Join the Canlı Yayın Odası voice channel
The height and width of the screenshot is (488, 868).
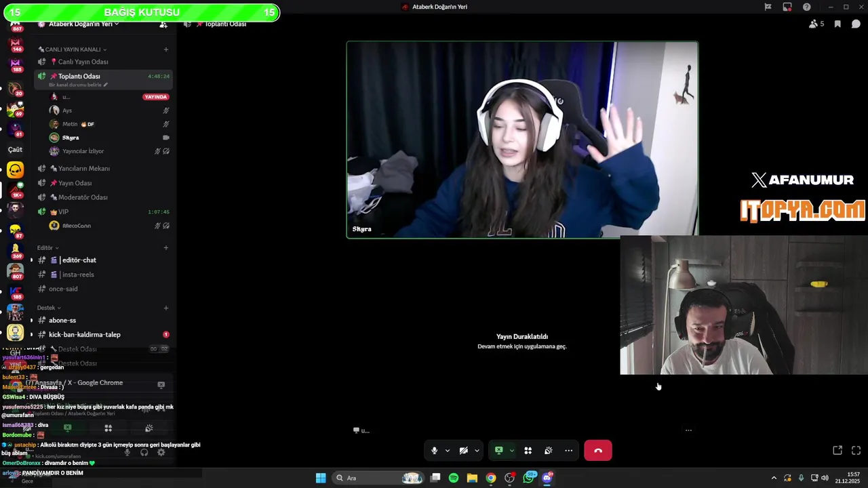(103, 62)
